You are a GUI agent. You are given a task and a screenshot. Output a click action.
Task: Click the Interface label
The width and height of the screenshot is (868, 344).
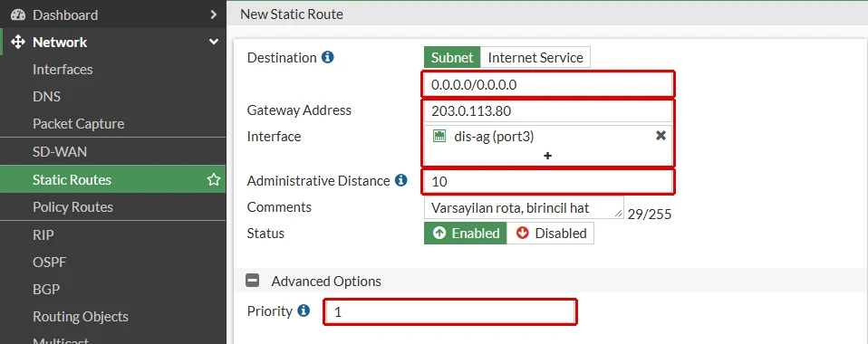click(x=274, y=137)
